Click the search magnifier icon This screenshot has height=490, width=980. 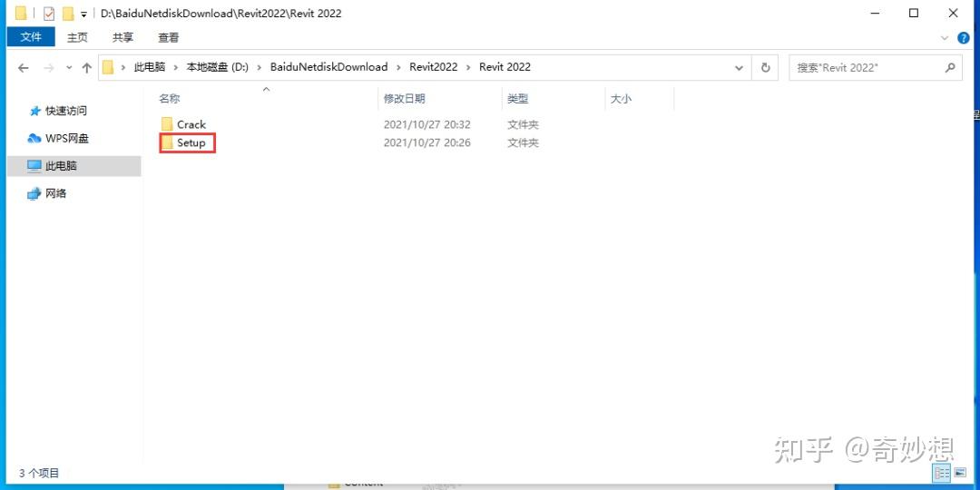coord(950,67)
